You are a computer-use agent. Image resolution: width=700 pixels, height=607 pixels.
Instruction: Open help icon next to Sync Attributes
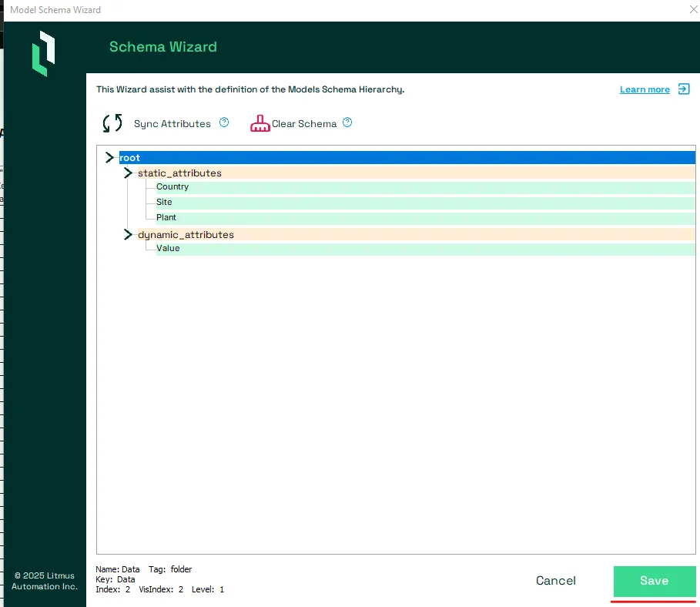[224, 122]
